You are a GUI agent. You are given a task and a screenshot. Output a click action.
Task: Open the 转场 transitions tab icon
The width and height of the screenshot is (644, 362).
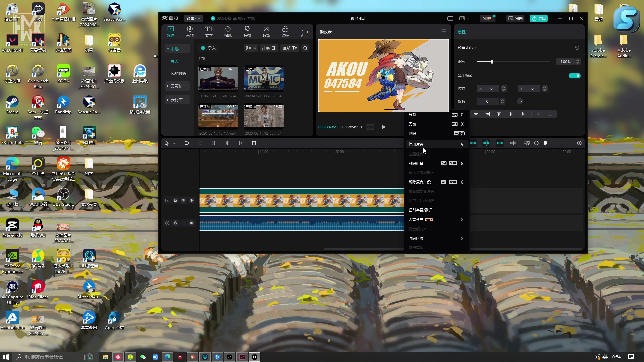point(266,29)
